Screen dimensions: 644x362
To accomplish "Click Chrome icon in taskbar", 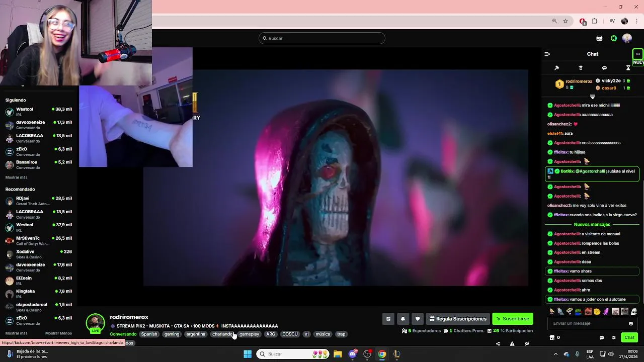I will 382,354.
